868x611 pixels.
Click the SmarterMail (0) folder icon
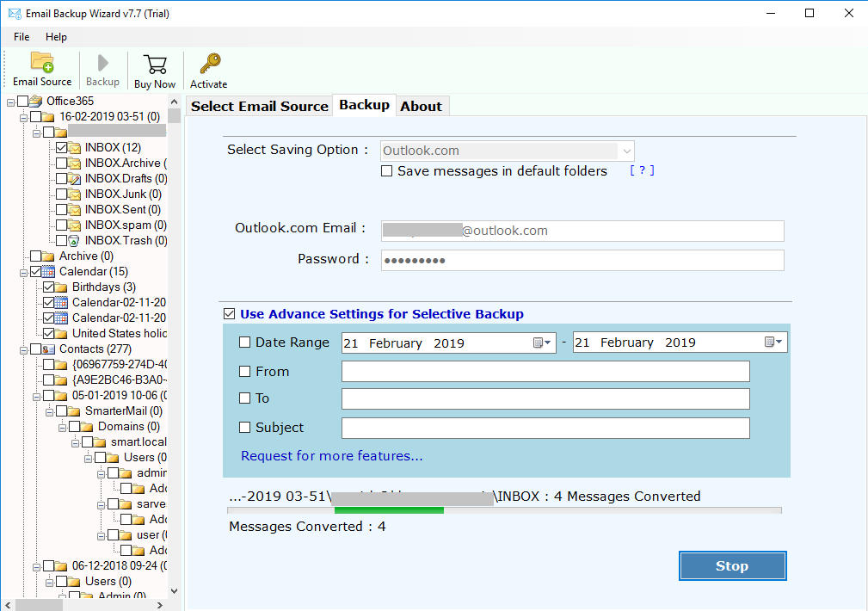tap(74, 411)
